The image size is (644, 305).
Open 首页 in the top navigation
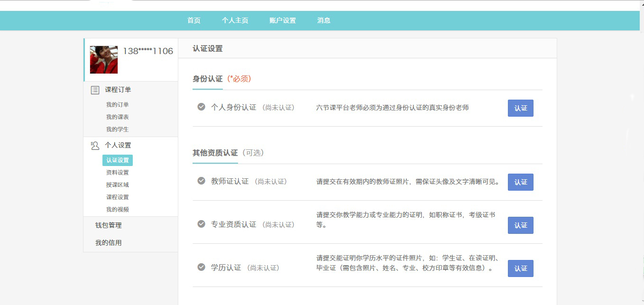pyautogui.click(x=194, y=20)
